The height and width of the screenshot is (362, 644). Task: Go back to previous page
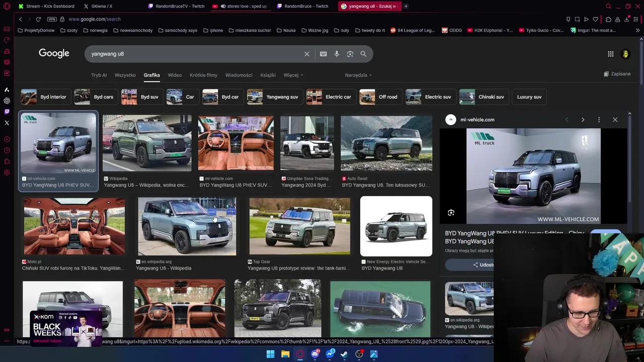coord(20,19)
